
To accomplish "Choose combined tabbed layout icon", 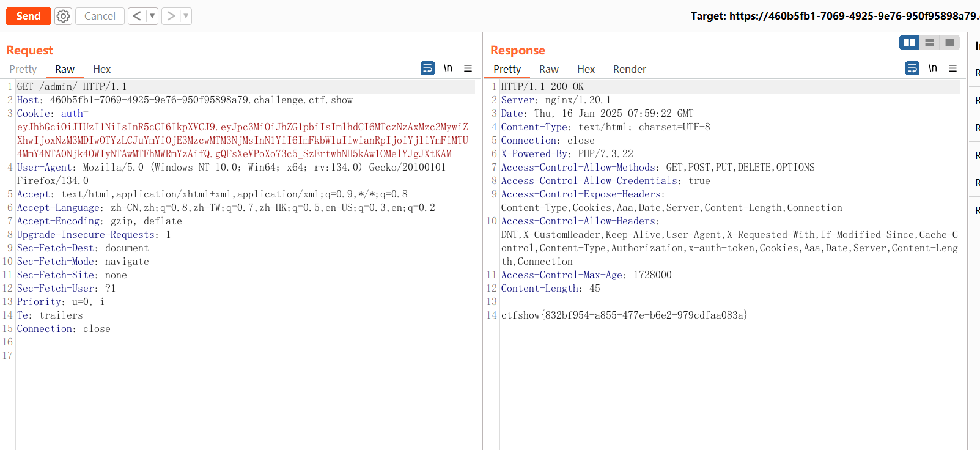I will pyautogui.click(x=949, y=42).
